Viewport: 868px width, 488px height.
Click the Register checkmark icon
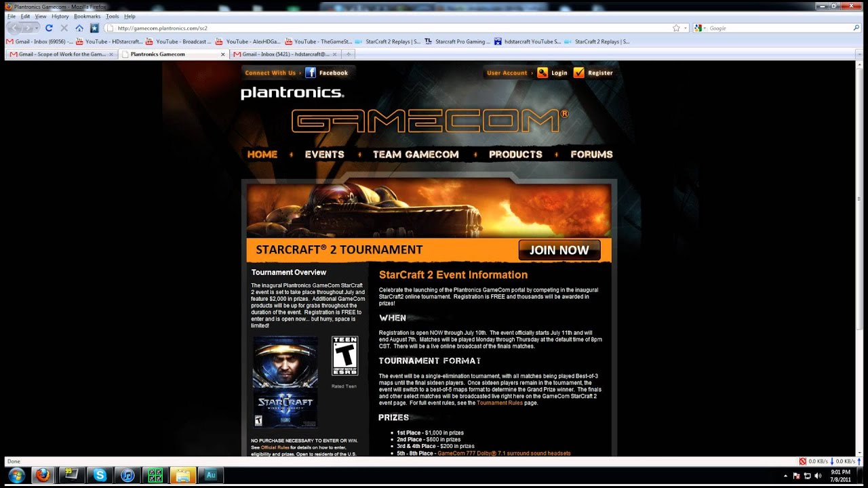coord(578,73)
